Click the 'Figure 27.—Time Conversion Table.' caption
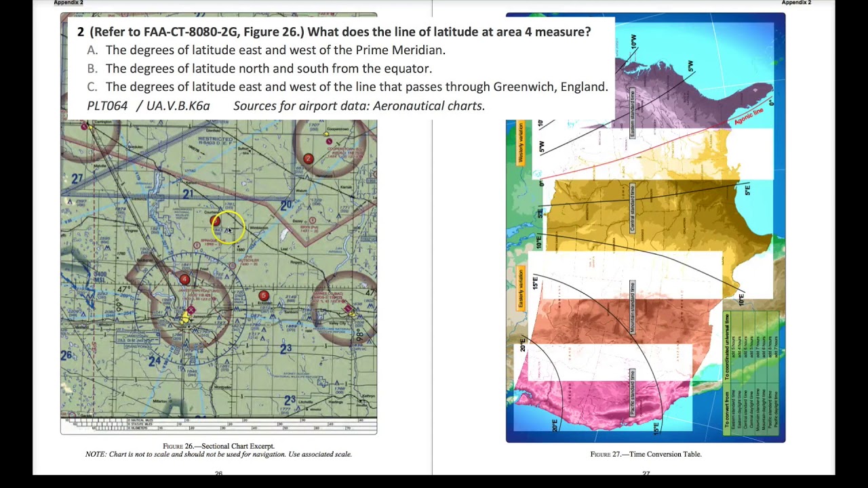 tap(646, 454)
